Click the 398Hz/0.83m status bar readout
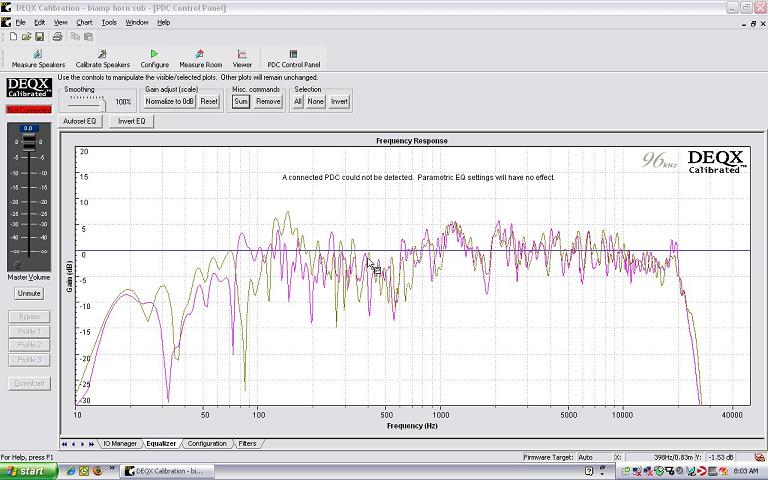This screenshot has width=768, height=480. [x=660, y=457]
